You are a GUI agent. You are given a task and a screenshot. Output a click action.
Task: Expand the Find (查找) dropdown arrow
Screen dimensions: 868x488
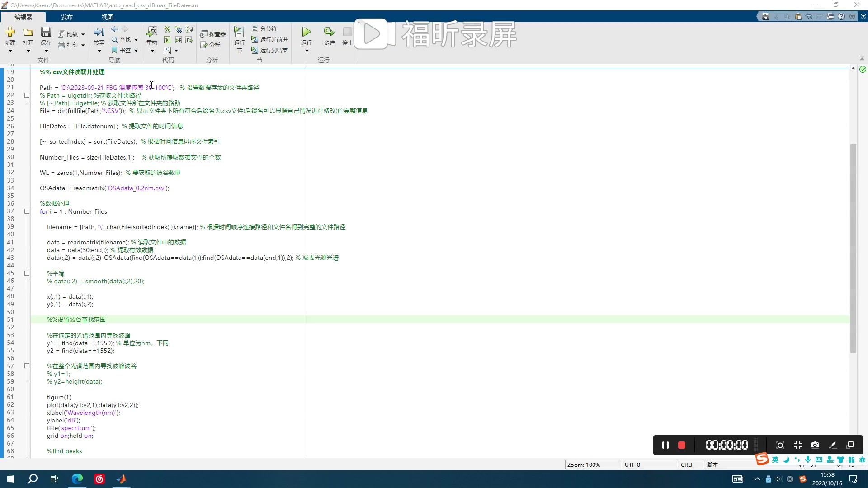pos(136,40)
